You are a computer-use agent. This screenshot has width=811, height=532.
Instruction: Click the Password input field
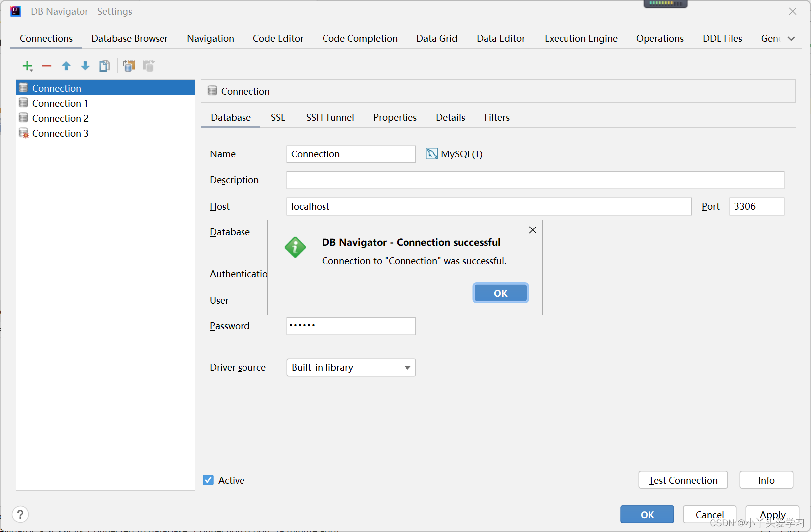coord(351,326)
